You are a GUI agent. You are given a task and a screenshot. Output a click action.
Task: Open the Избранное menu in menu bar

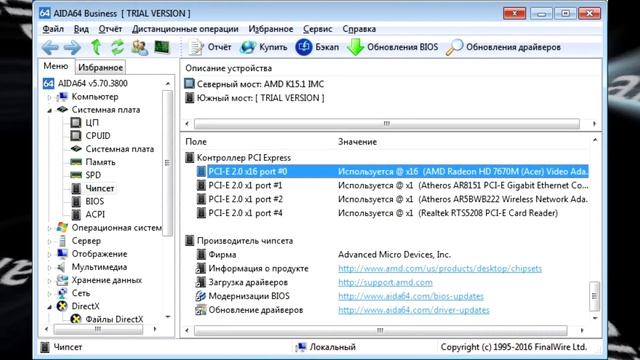[271, 29]
